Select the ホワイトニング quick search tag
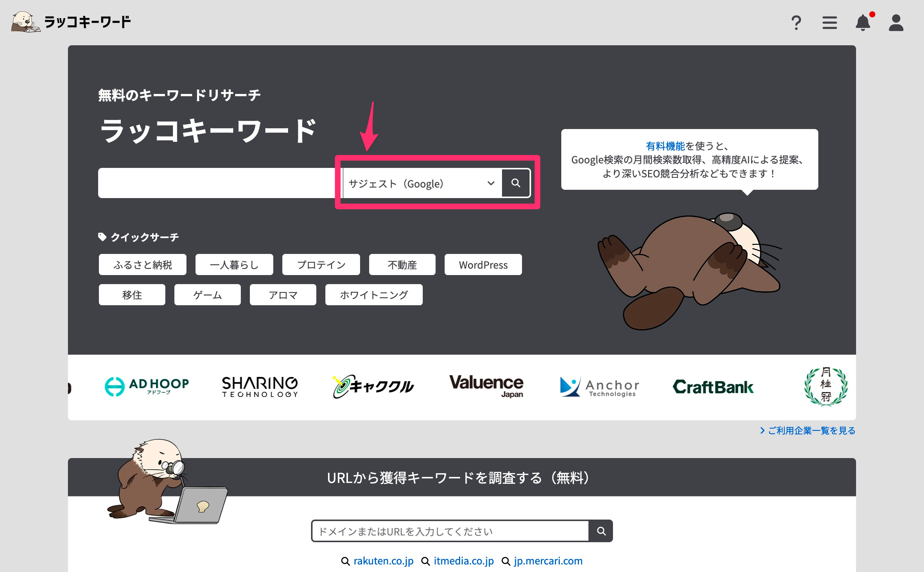Viewport: 924px width, 572px height. click(x=374, y=295)
